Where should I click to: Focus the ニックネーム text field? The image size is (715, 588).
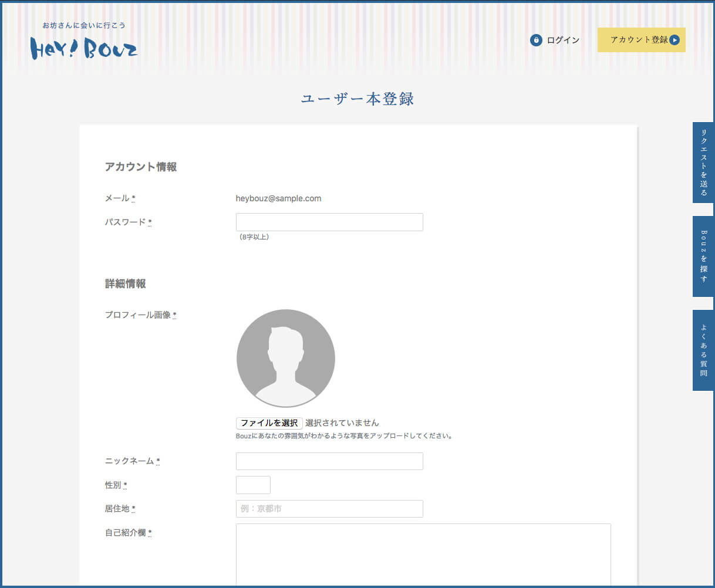(329, 461)
